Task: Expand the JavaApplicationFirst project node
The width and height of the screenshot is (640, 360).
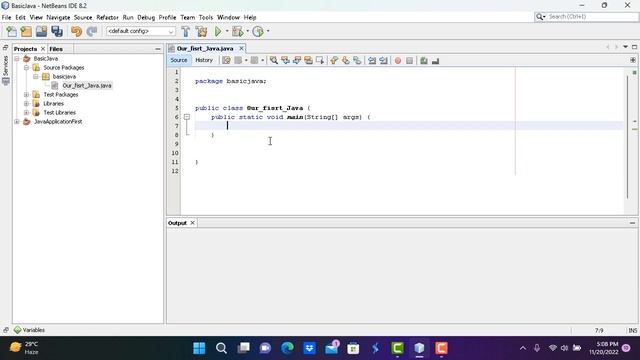Action: click(17, 122)
